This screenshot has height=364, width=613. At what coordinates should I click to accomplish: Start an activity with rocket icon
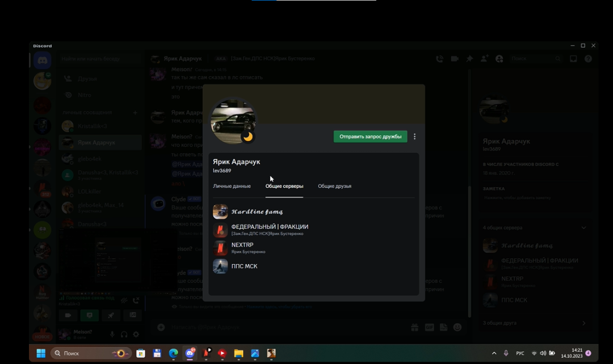(111, 315)
